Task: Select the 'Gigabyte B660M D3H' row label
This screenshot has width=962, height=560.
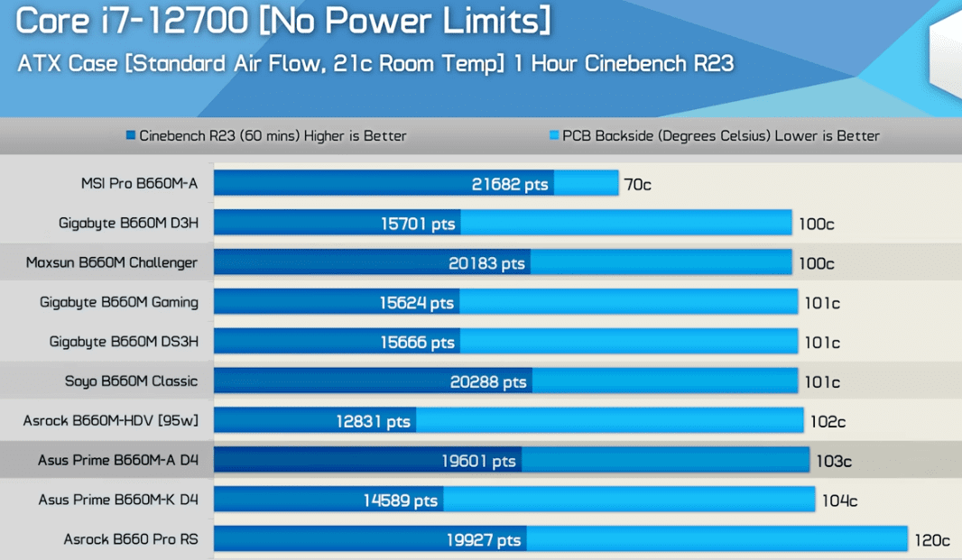Action: click(128, 224)
